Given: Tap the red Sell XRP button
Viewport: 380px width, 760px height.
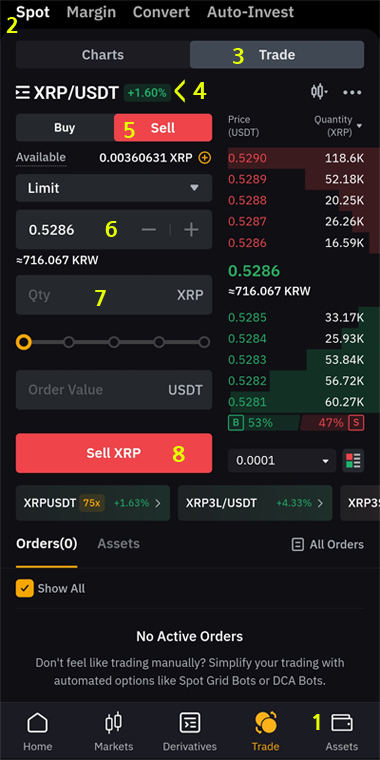Looking at the screenshot, I should click(114, 453).
